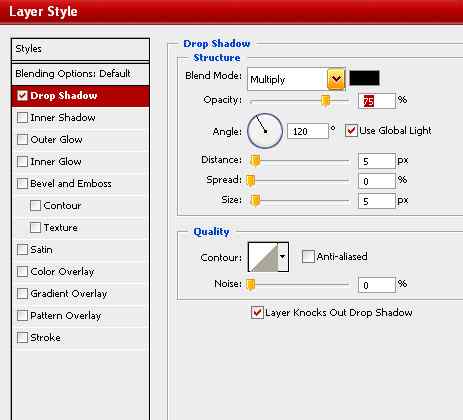Open the Outer Glow settings row
This screenshot has width=463, height=420.
pos(80,140)
